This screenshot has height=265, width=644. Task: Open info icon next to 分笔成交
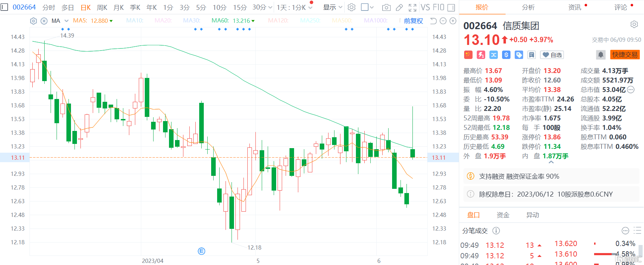click(496, 231)
